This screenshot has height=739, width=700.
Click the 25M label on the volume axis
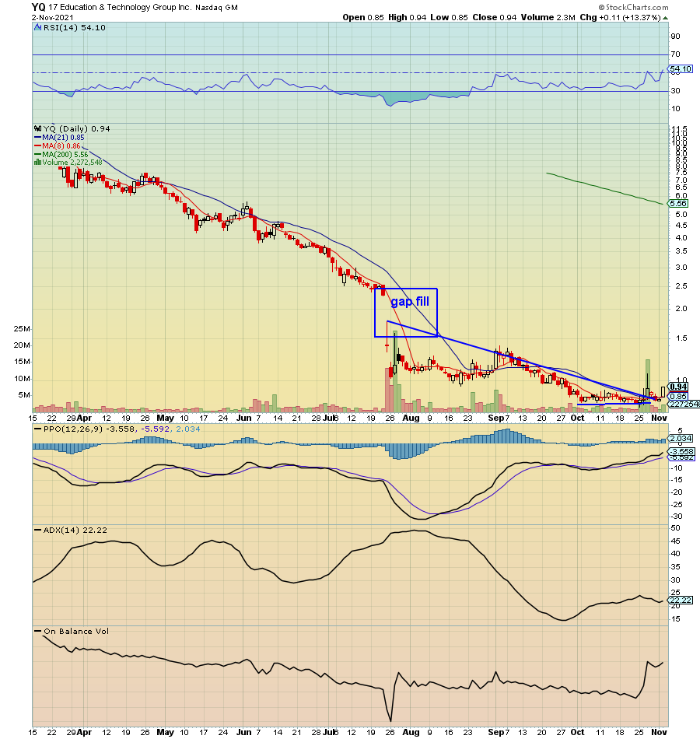pyautogui.click(x=22, y=328)
